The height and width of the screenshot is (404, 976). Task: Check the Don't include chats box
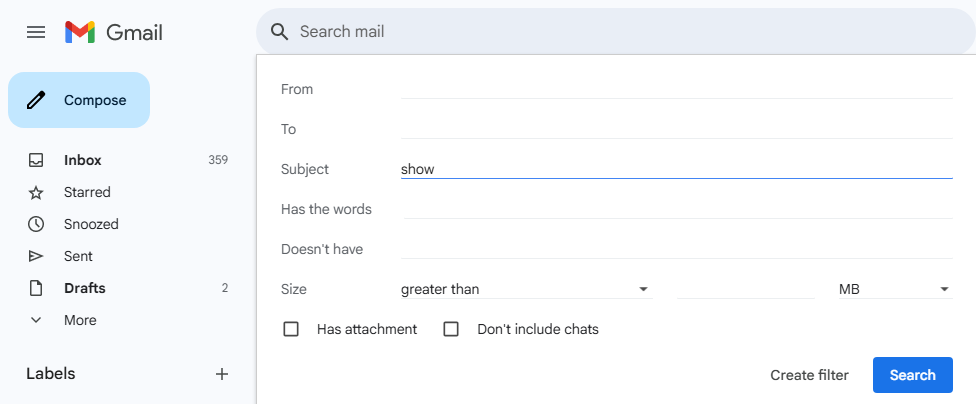pos(451,329)
